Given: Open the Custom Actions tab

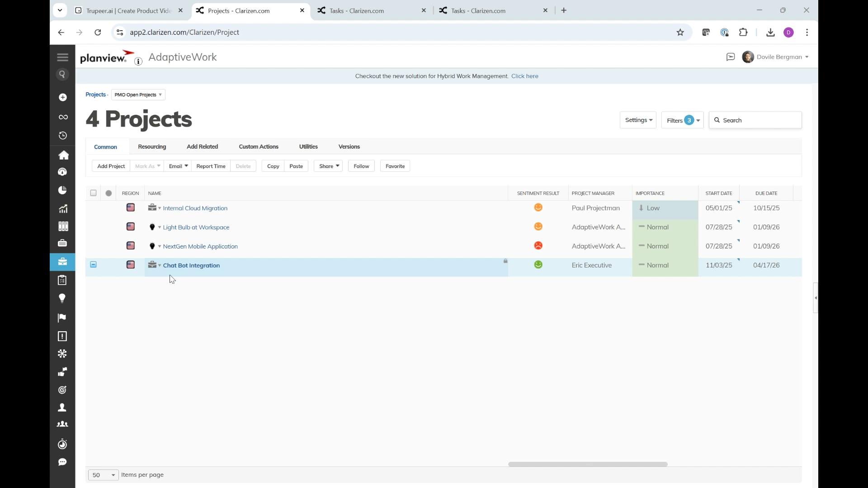Looking at the screenshot, I should coord(259,146).
